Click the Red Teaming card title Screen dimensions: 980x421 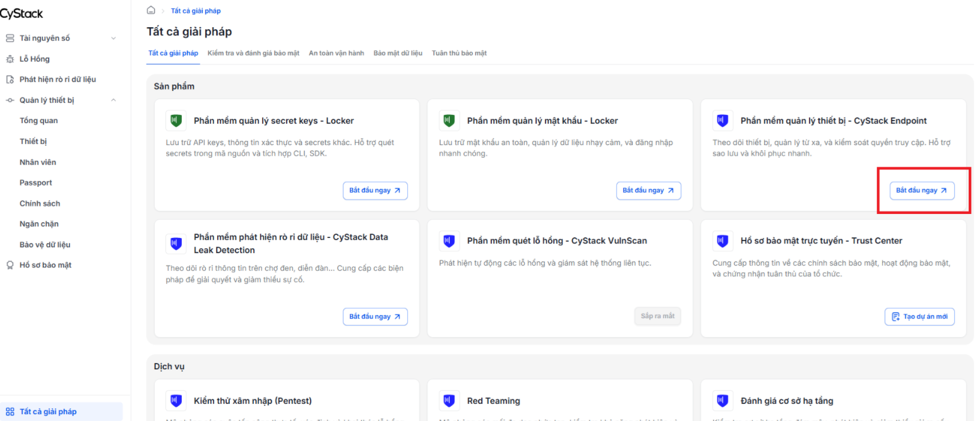[x=494, y=401]
